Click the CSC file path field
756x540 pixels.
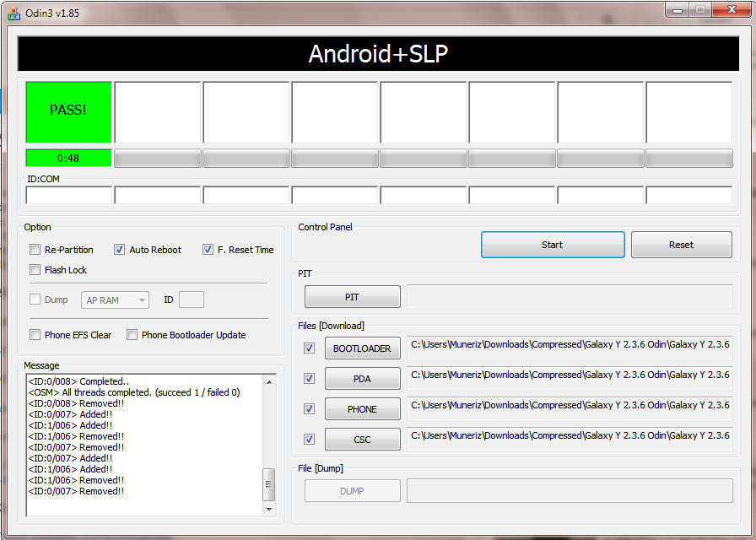click(x=570, y=439)
